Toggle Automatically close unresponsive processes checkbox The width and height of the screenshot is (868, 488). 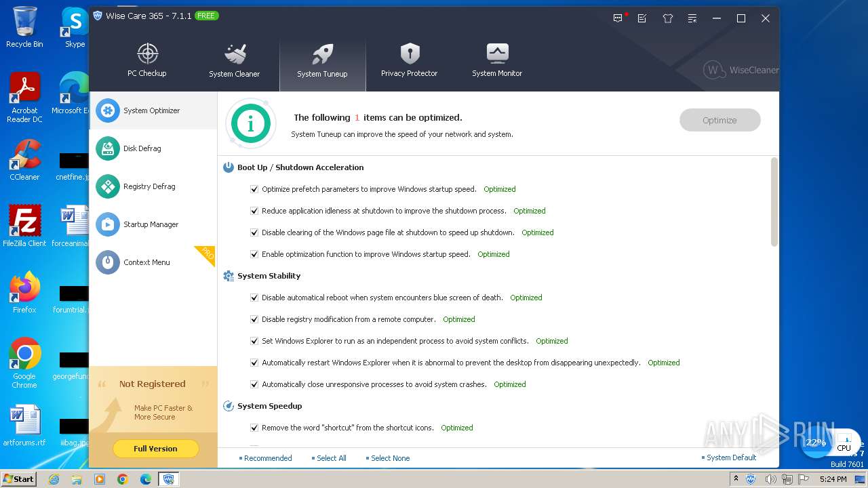point(254,384)
